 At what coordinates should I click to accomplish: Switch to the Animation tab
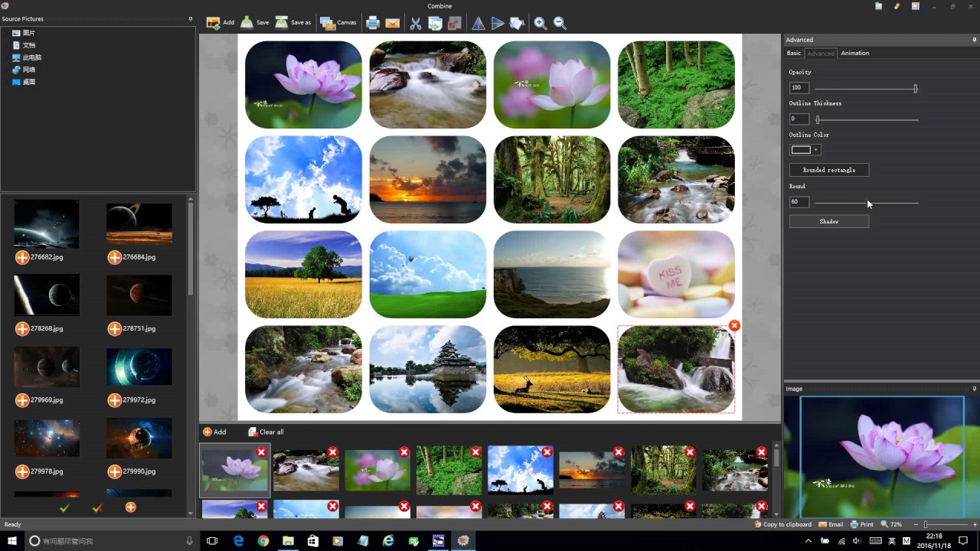click(x=854, y=53)
